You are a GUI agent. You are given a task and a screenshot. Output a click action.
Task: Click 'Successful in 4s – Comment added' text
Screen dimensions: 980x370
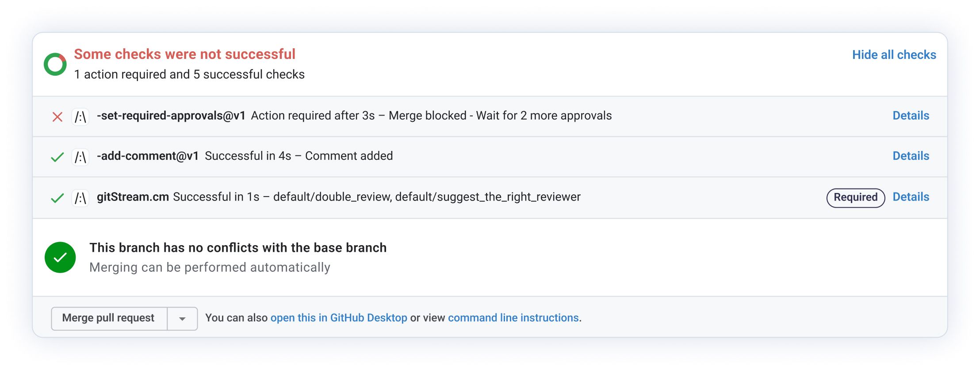pyautogui.click(x=299, y=156)
